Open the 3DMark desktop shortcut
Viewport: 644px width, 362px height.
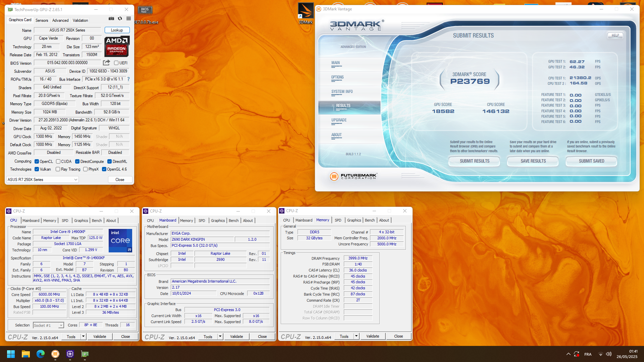coord(306,13)
